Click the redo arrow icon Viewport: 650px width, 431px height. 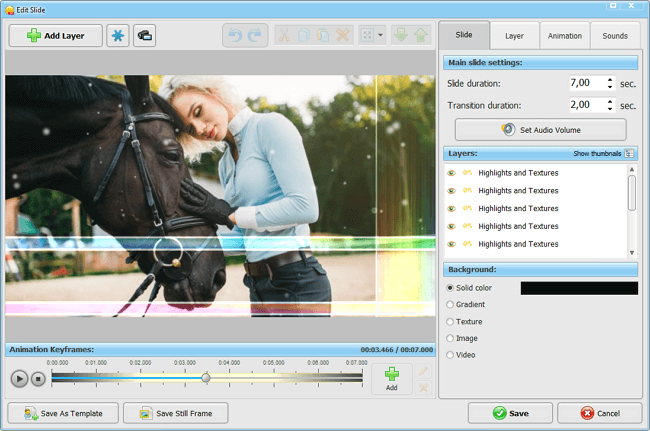point(255,36)
